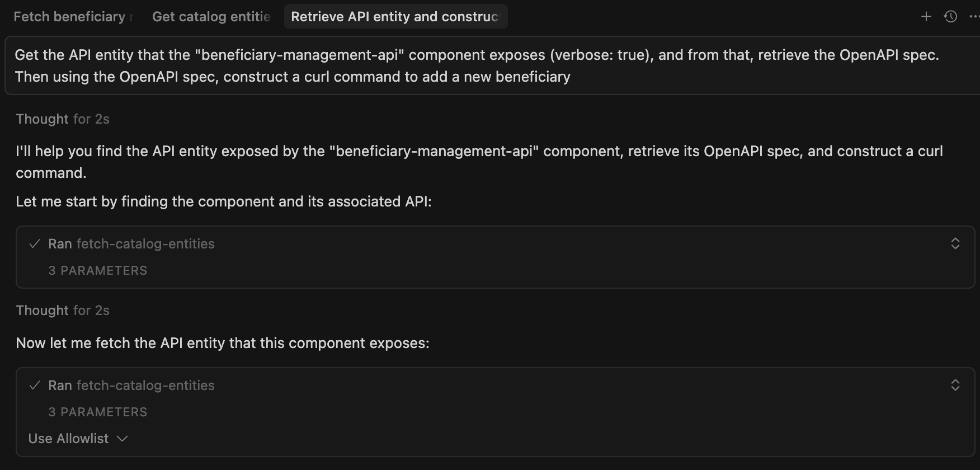Click the Use Allowlist label
This screenshot has height=470, width=980.
[68, 439]
